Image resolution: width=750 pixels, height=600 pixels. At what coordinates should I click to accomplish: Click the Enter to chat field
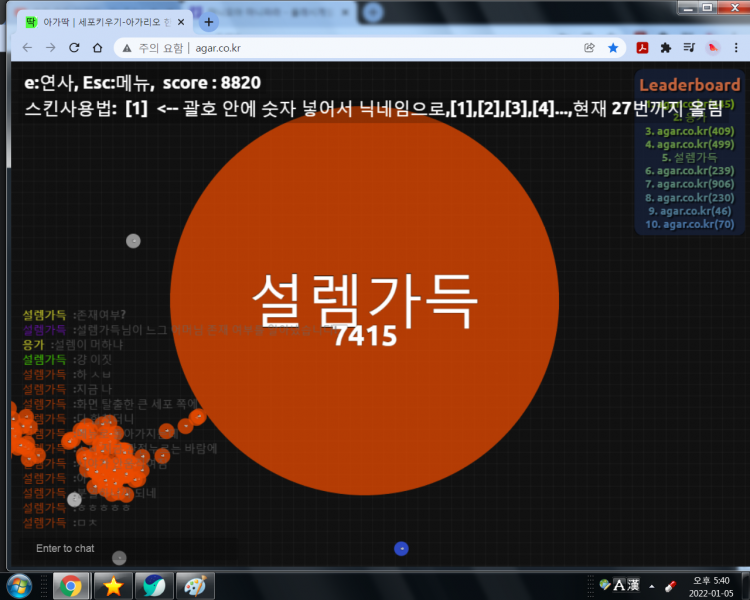click(127, 548)
